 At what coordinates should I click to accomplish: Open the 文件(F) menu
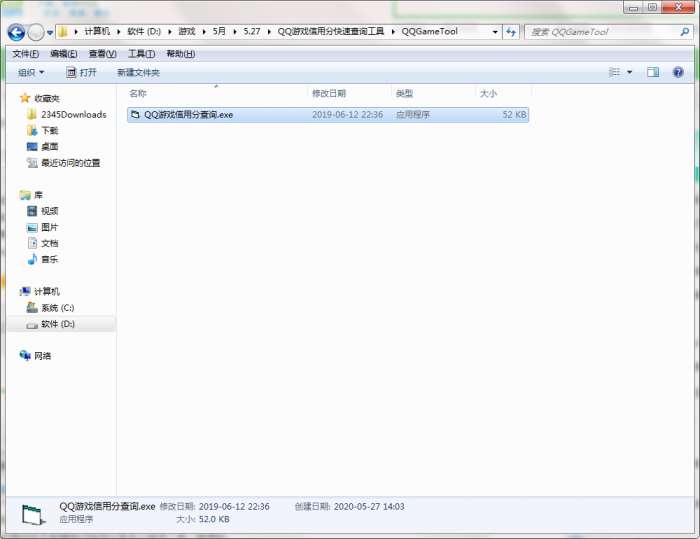pos(25,54)
